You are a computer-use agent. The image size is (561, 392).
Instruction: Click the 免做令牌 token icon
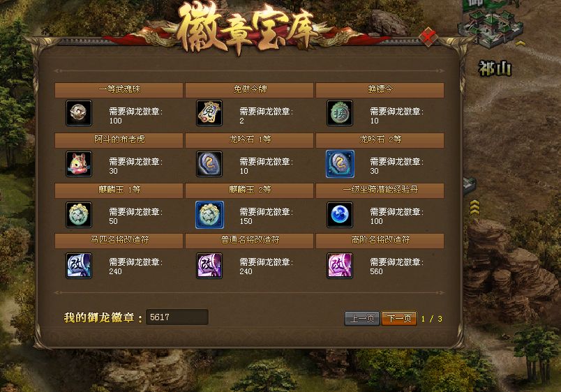click(209, 113)
